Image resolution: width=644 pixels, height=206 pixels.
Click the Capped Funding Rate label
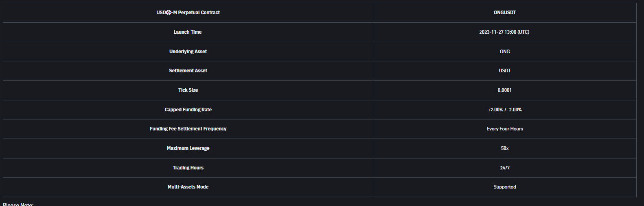click(188, 110)
